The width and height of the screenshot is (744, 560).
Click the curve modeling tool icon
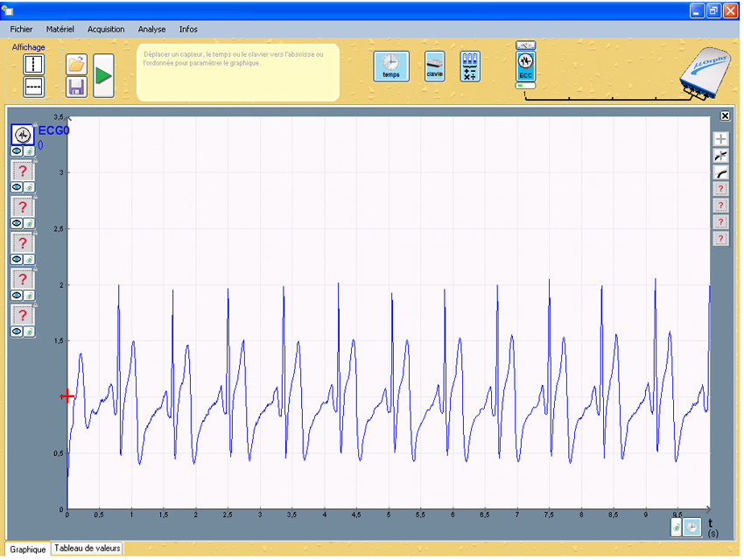[x=720, y=173]
